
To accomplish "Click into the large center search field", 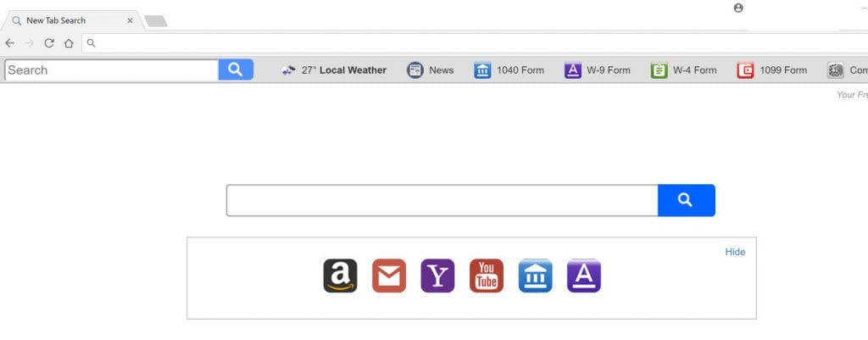I will (x=442, y=200).
